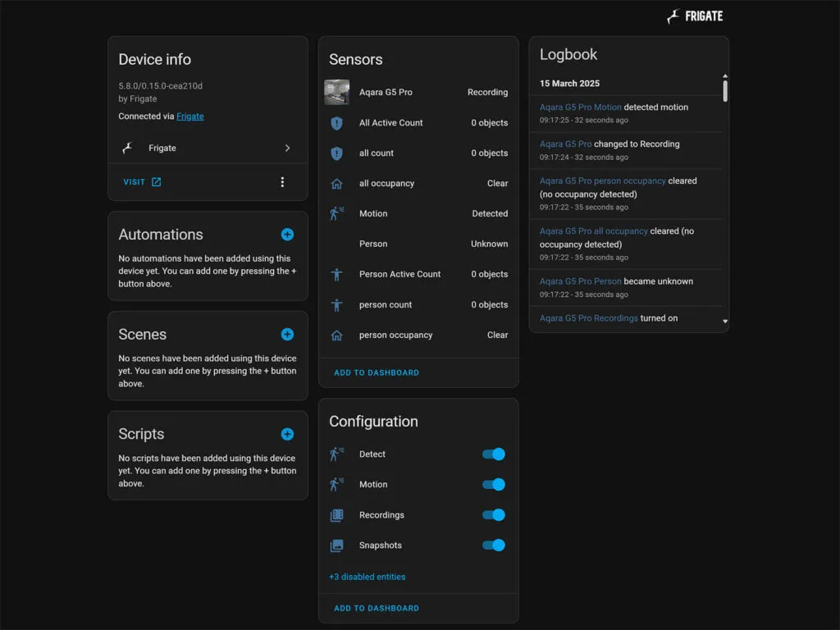Viewport: 840px width, 630px height.
Task: Click the Person Active Count 0 objects value
Action: [489, 274]
